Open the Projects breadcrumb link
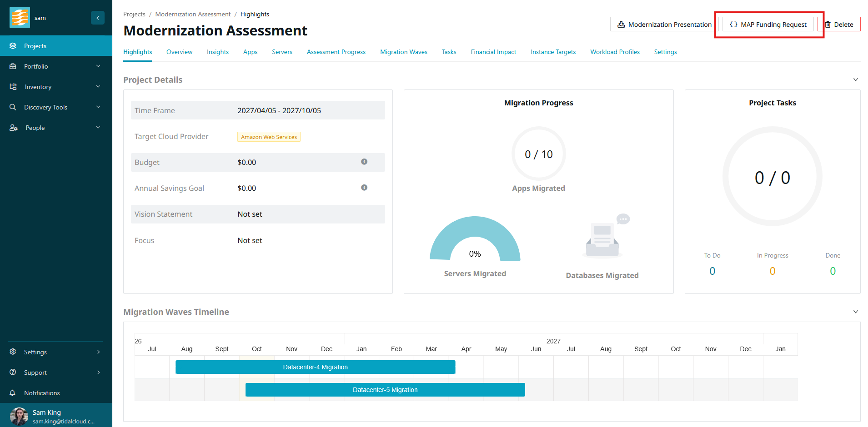Image resolution: width=868 pixels, height=427 pixels. pyautogui.click(x=134, y=15)
